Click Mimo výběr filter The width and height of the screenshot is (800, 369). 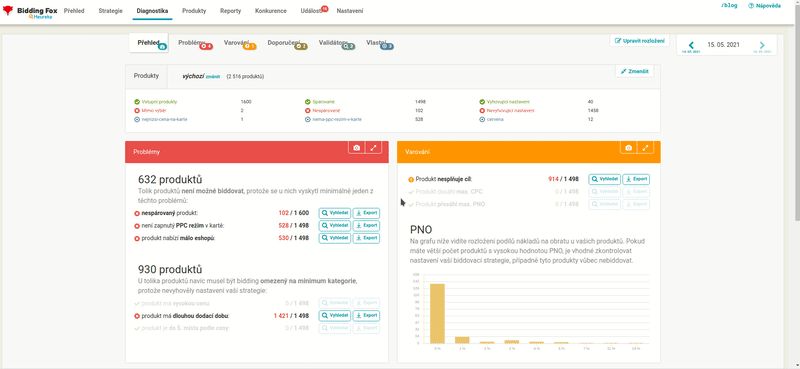point(150,110)
